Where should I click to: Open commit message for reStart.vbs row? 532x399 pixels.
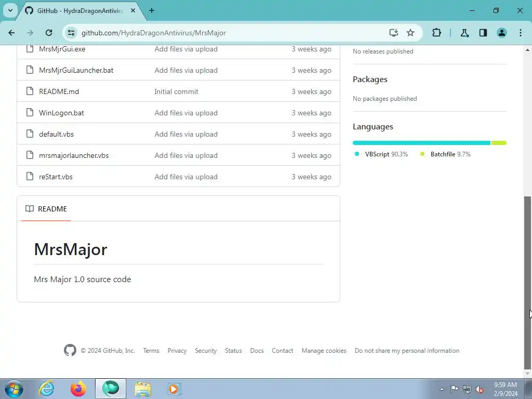(186, 177)
